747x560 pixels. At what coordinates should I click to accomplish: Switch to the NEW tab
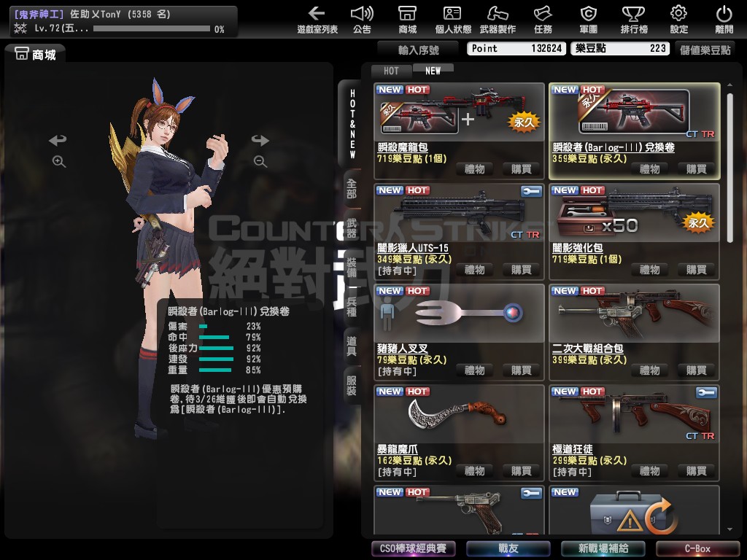click(433, 71)
